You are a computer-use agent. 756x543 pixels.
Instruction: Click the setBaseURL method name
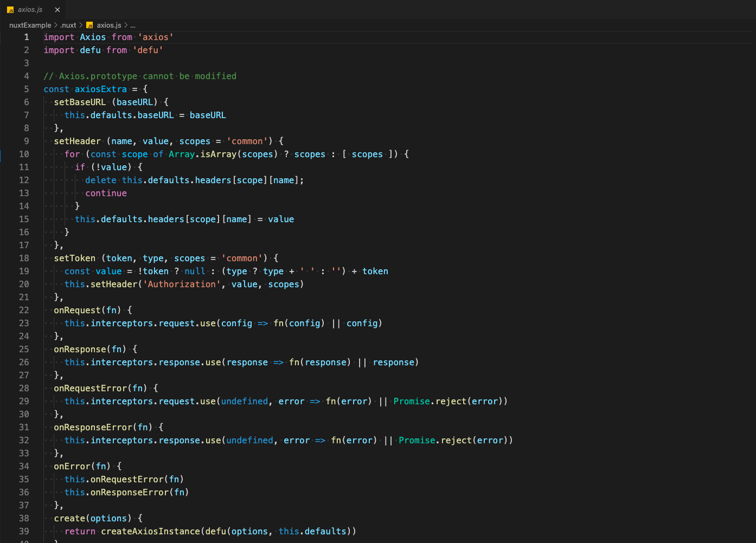click(80, 102)
